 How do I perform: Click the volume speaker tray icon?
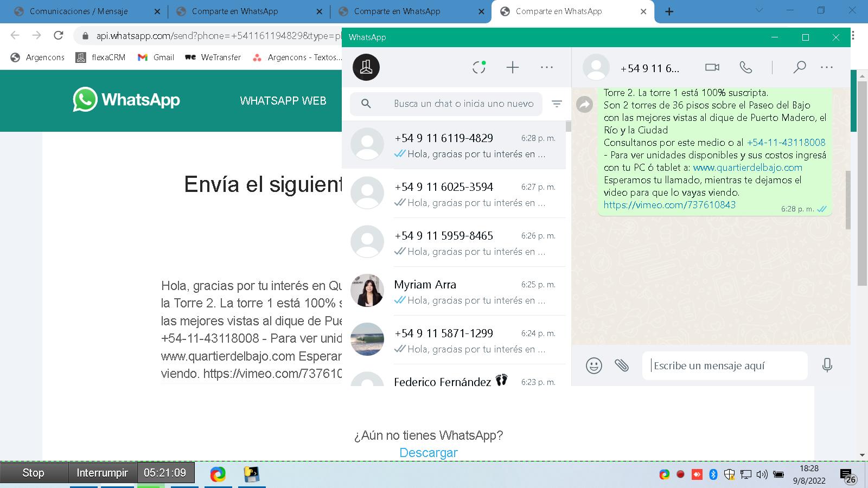point(762,474)
